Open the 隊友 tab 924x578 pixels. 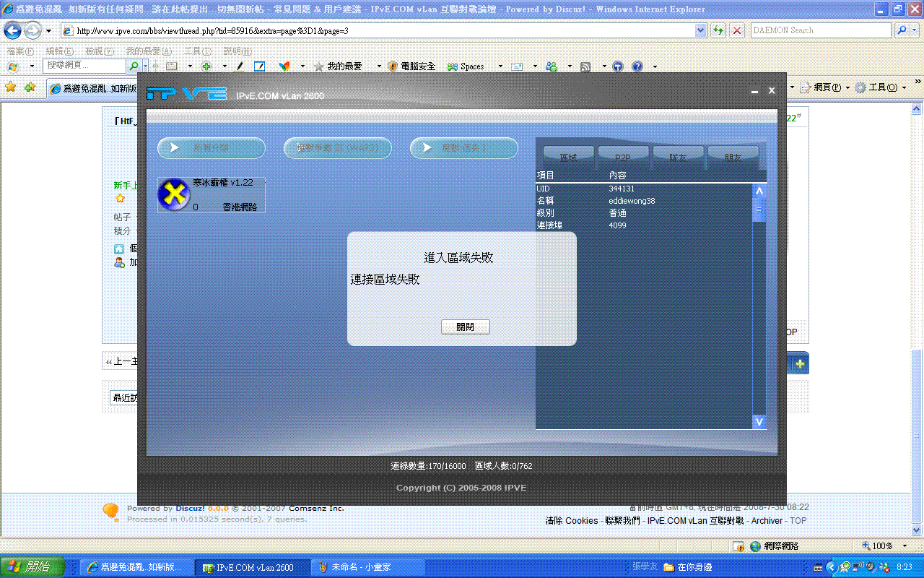click(678, 157)
